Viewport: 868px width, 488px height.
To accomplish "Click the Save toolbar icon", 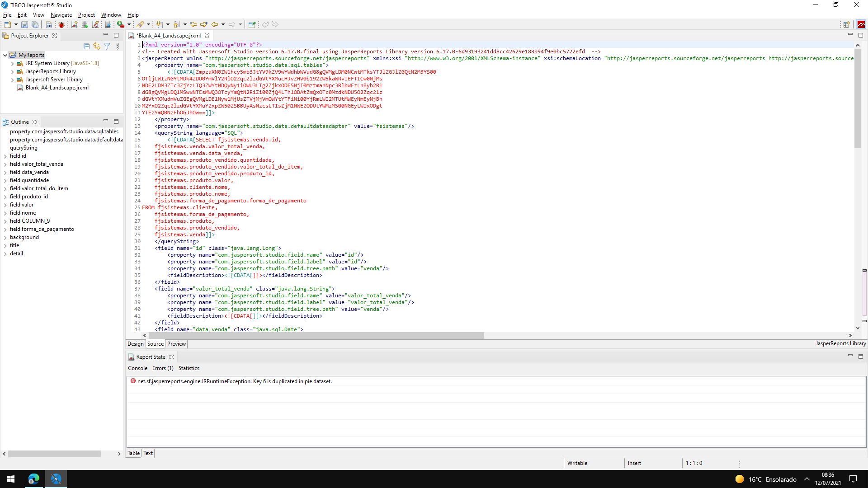I will 24,24.
